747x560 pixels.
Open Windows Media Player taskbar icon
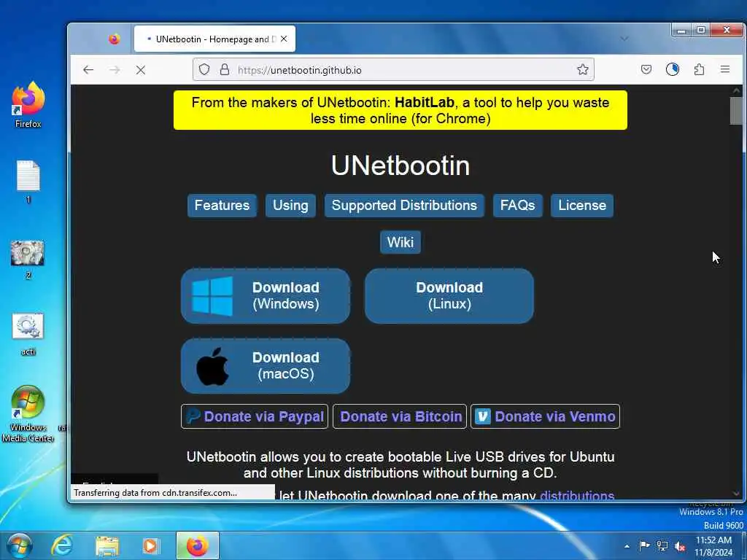[x=151, y=545]
